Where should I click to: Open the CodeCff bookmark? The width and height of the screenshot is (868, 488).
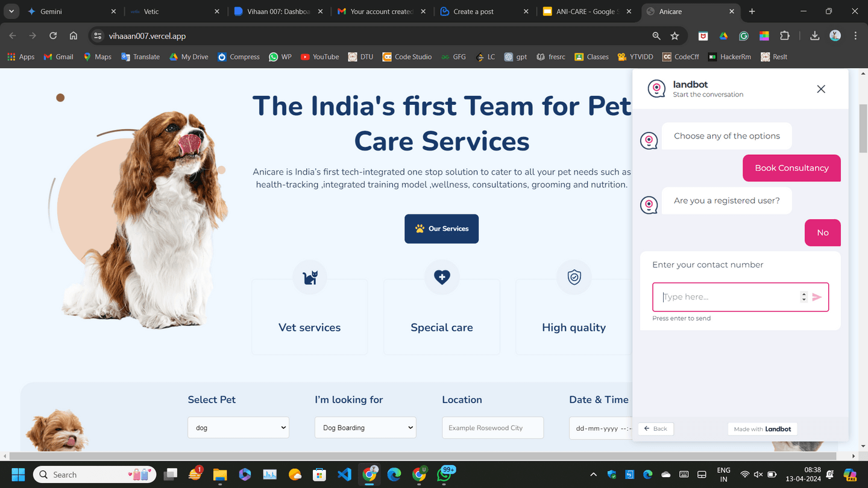pos(681,57)
